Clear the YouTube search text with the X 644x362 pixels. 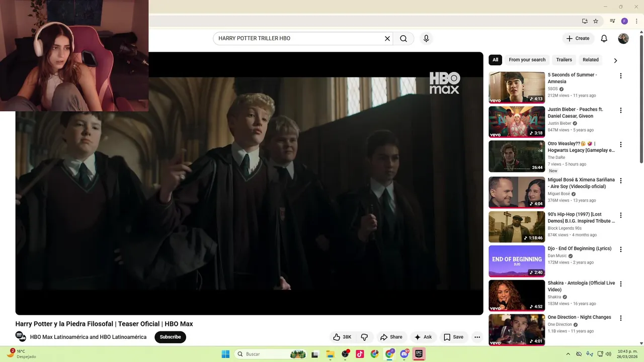click(x=387, y=38)
